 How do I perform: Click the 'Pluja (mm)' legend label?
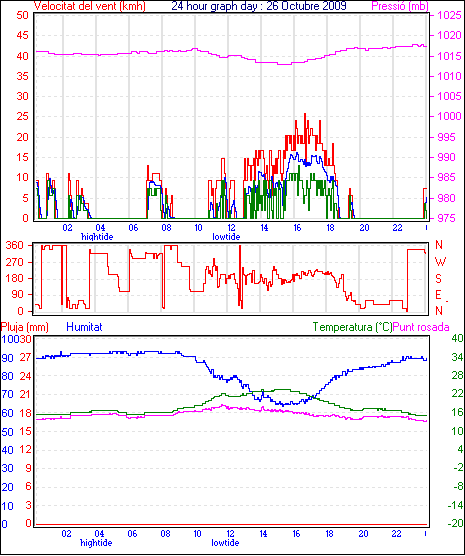coord(24,327)
